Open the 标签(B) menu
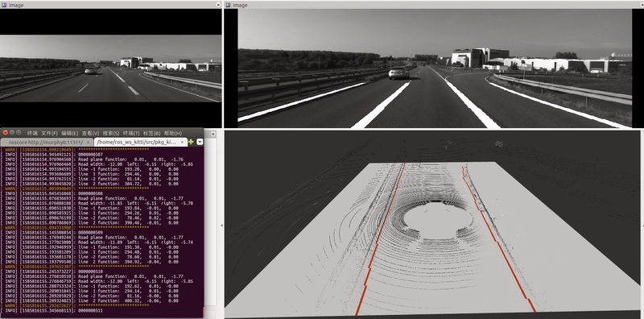644x319 pixels. click(x=151, y=133)
